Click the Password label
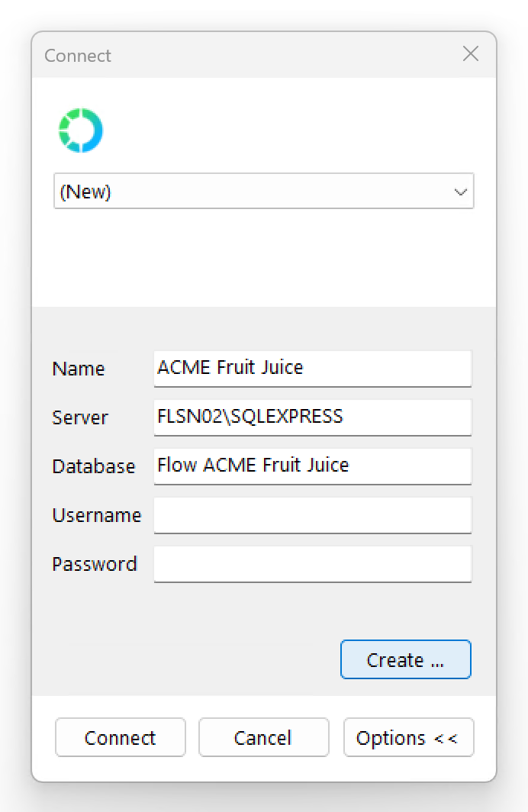Screen dimensions: 528x812 (95, 564)
